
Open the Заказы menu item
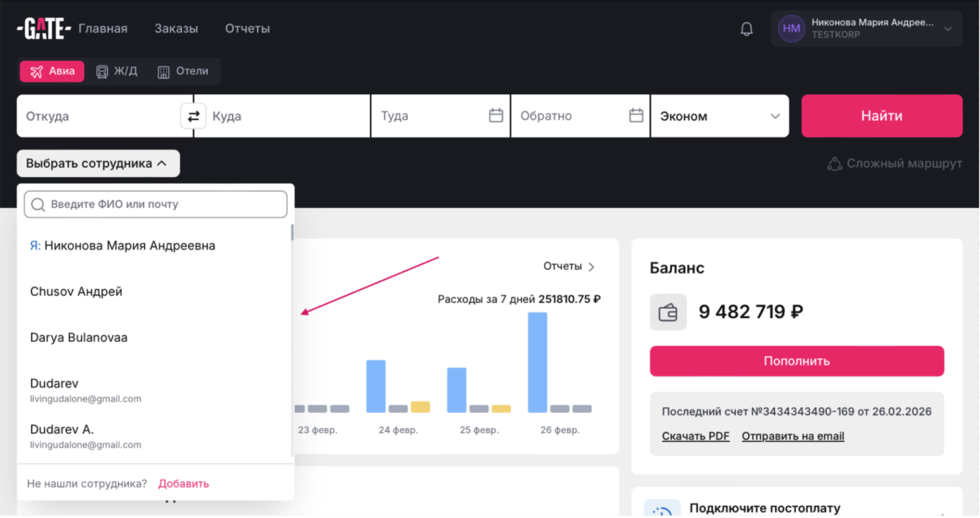[176, 29]
